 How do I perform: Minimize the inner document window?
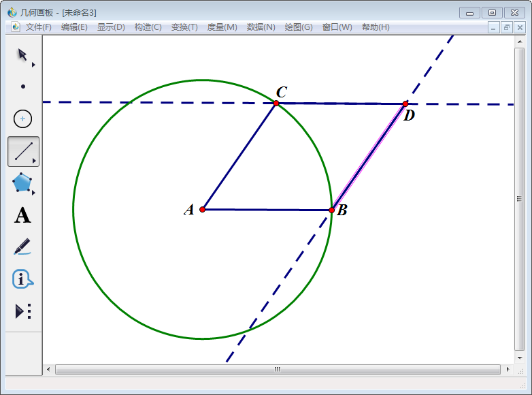pos(493,27)
